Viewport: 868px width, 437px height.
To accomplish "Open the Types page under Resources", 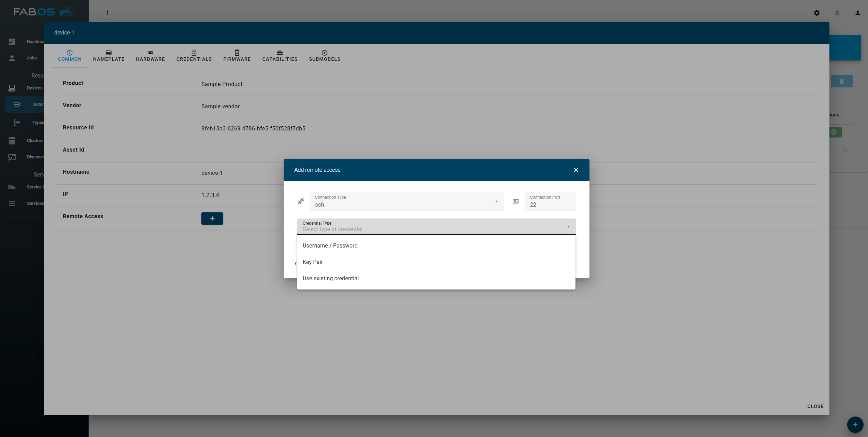I will (17, 122).
